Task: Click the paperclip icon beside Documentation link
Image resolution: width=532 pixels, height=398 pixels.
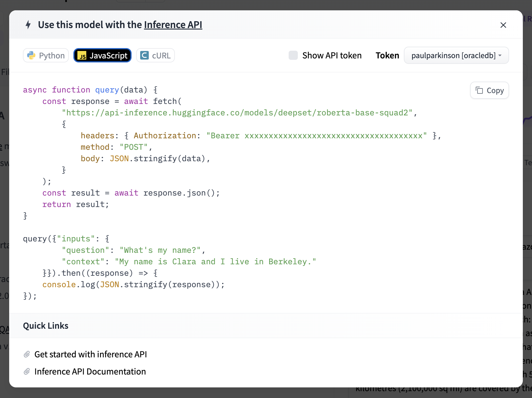Action: click(27, 371)
